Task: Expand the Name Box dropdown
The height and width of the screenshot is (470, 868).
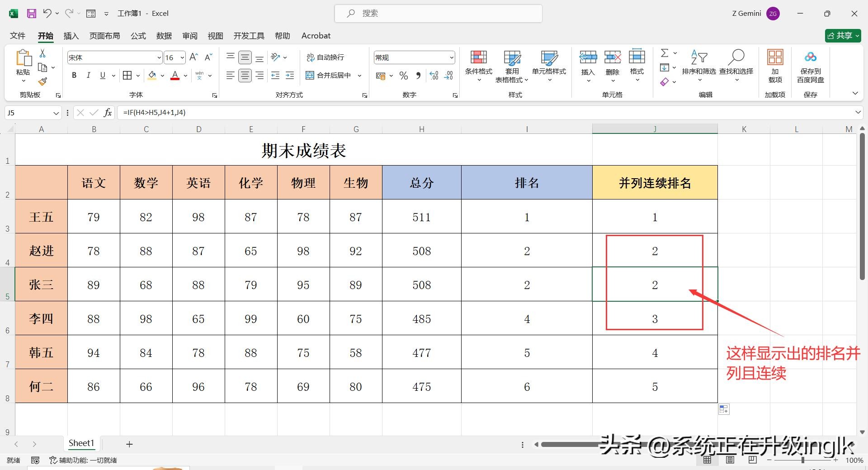Action: pyautogui.click(x=56, y=113)
